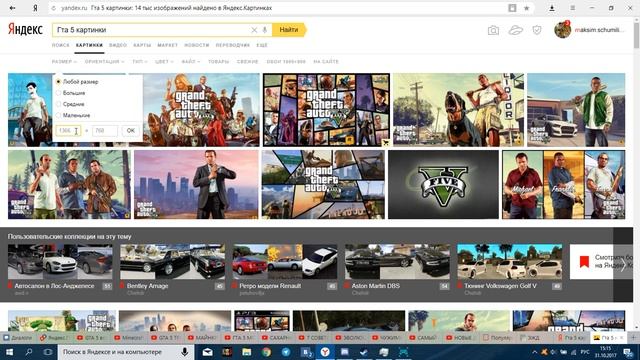Click the Найти search button
Viewport: 640px width, 360px height.
coord(289,30)
